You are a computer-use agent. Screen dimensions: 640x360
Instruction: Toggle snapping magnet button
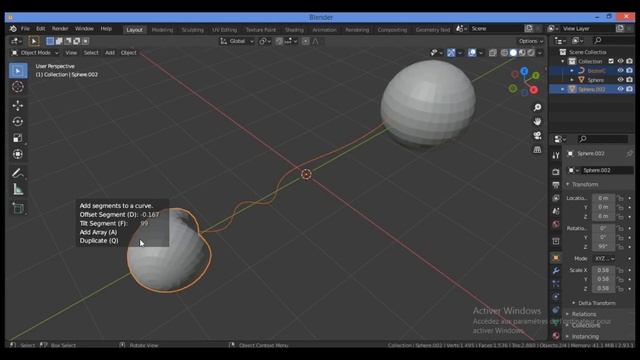pos(279,41)
